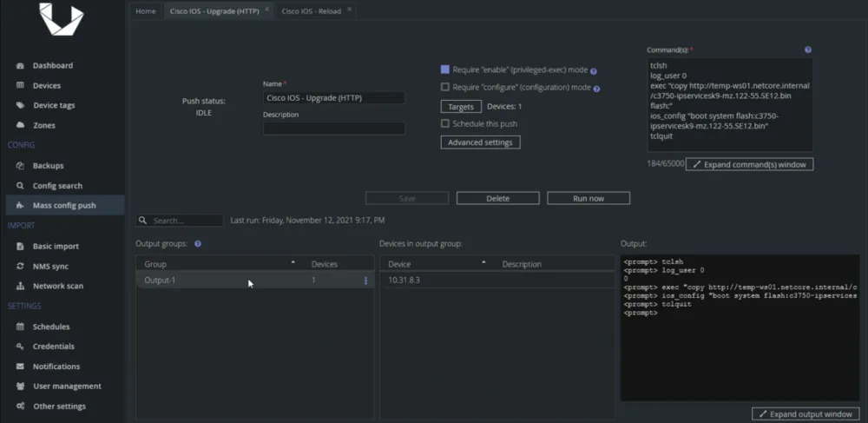Go to Zones in the sidebar

tap(43, 125)
